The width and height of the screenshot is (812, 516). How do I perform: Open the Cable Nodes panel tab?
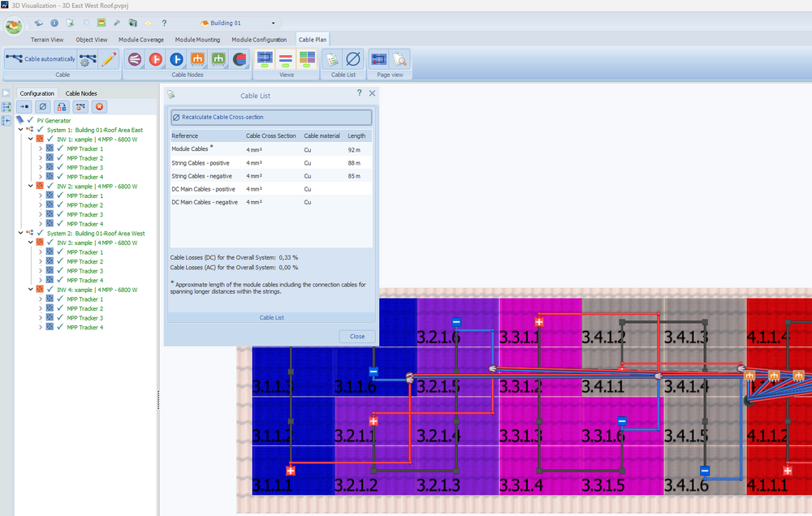pos(81,93)
